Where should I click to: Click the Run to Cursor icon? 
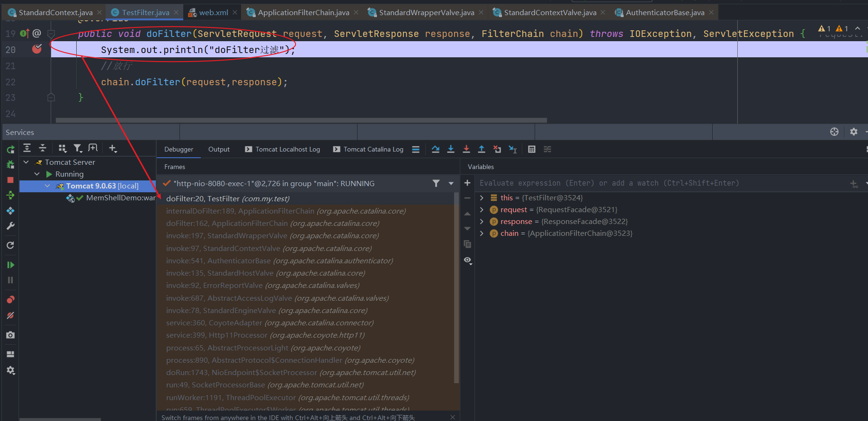513,149
